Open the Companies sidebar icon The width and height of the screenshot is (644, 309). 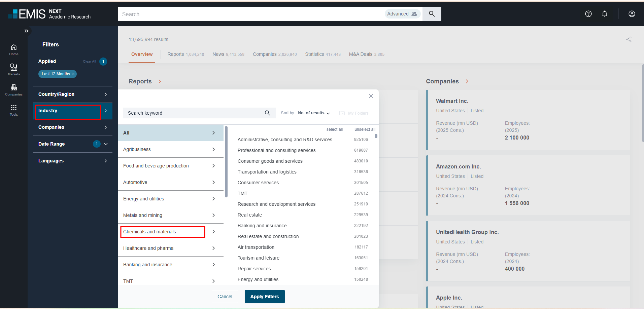pos(14,90)
